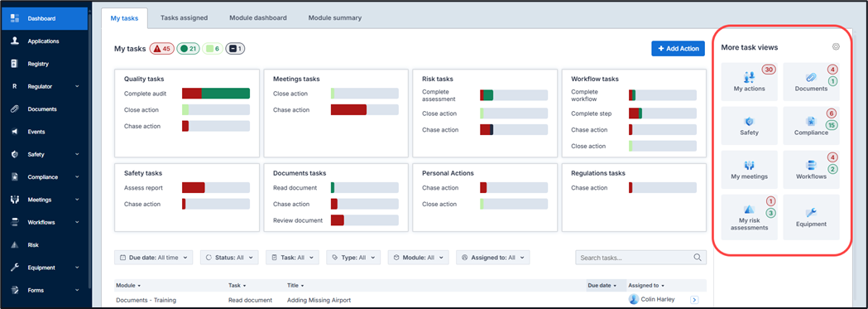Open the Safety shield task view tile
Viewport: 868px width, 309px height.
pyautogui.click(x=749, y=126)
